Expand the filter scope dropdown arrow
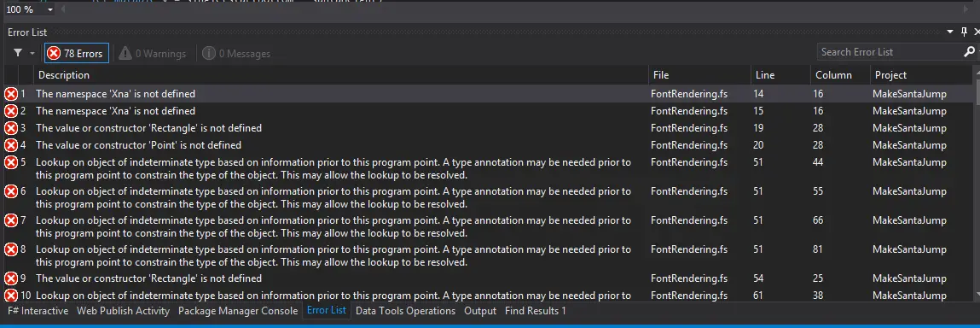Screen dimensions: 980x328 click(32, 54)
